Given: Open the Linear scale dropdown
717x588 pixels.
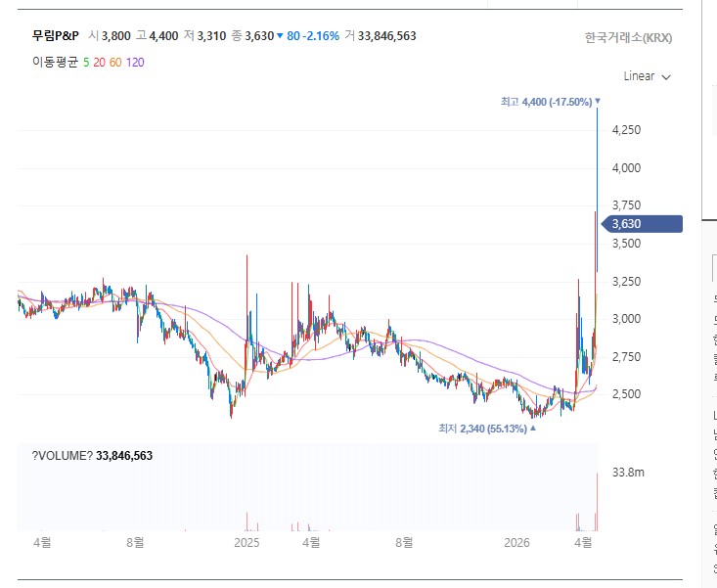Looking at the screenshot, I should tap(647, 76).
